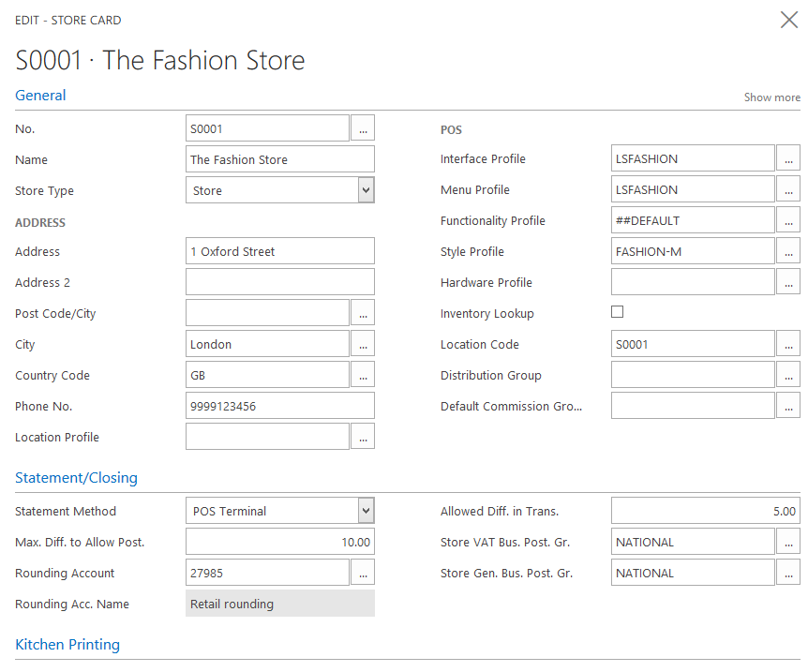Open the Statement Method dropdown

[x=366, y=511]
